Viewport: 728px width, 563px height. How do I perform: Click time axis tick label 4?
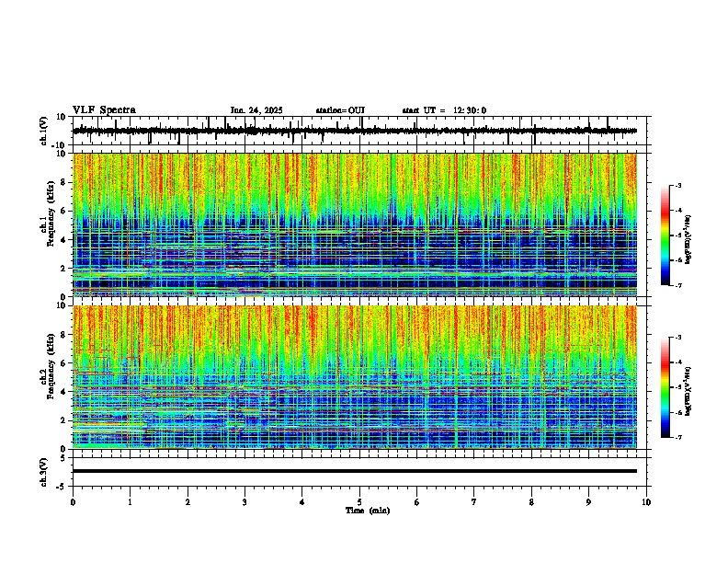pyautogui.click(x=302, y=502)
